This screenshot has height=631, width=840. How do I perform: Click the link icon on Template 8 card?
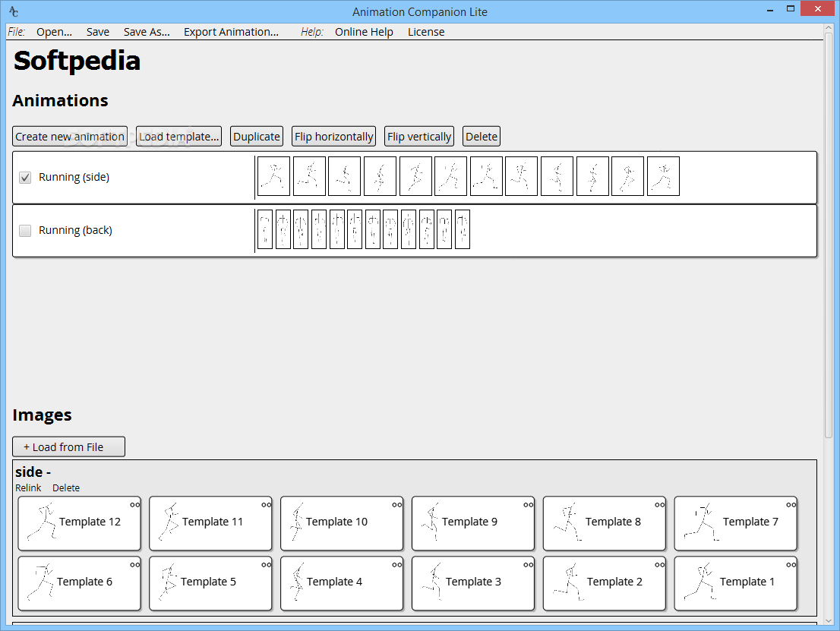pyautogui.click(x=659, y=505)
